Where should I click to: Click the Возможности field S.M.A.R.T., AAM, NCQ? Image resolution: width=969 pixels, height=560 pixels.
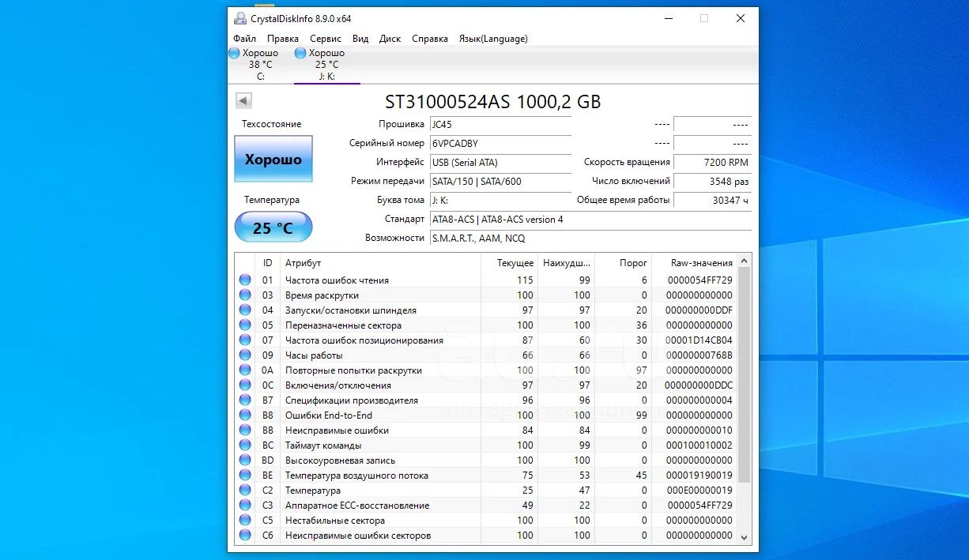[x=590, y=239]
